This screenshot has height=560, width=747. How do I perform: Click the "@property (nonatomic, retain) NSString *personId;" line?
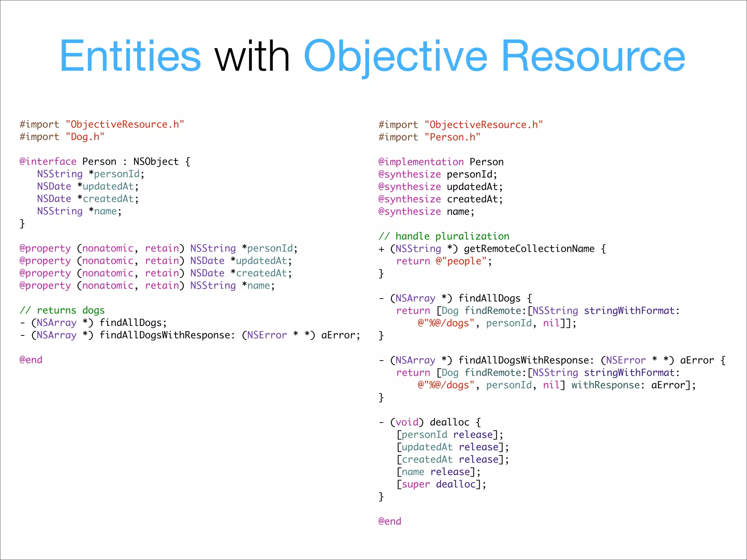pos(159,249)
